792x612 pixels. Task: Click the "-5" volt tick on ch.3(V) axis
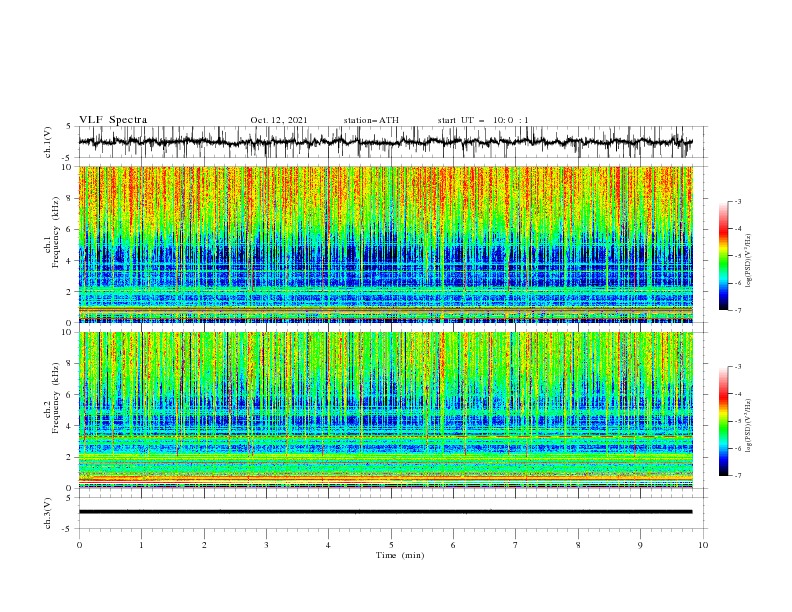pos(68,529)
